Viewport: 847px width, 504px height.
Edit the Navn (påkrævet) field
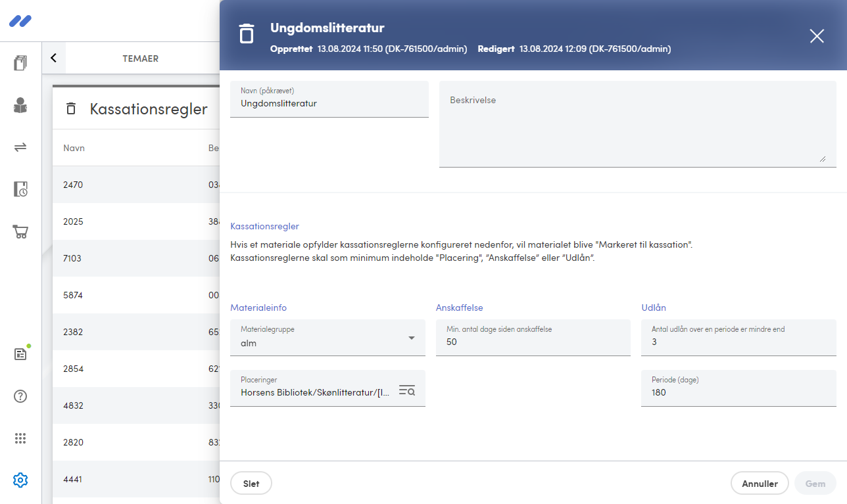pyautogui.click(x=329, y=99)
